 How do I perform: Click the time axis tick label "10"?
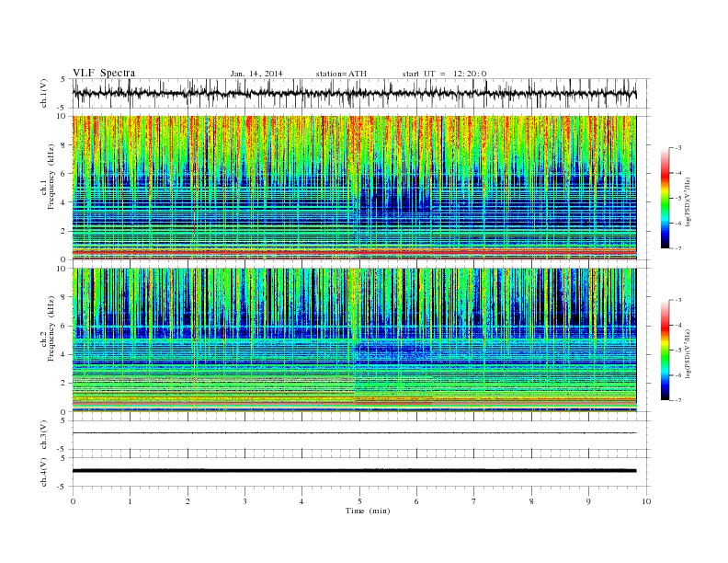[646, 501]
